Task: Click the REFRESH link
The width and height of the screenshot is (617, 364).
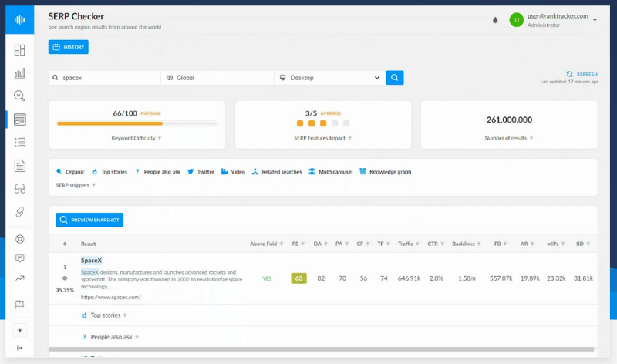Action: tap(582, 74)
